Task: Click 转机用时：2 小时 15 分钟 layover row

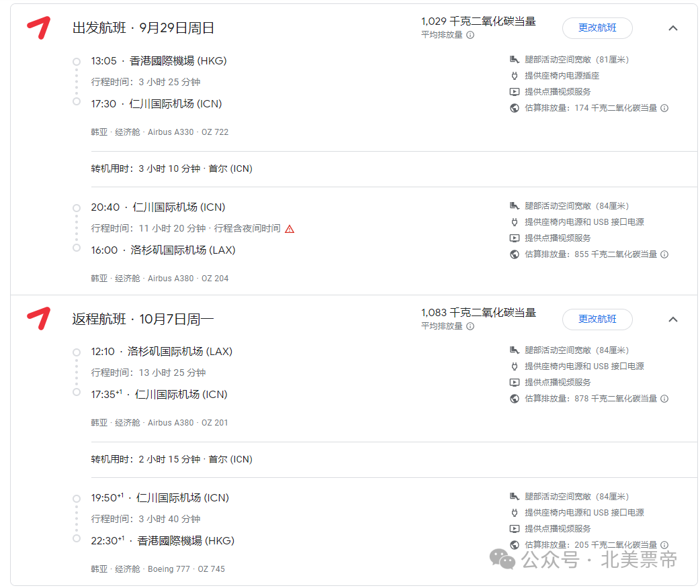Action: click(171, 459)
